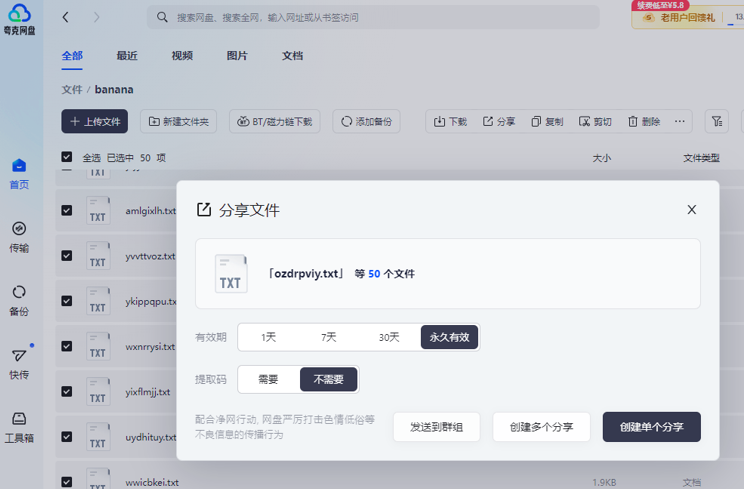Select 需要 for extraction code
Screen dimensions: 744x489
268,379
